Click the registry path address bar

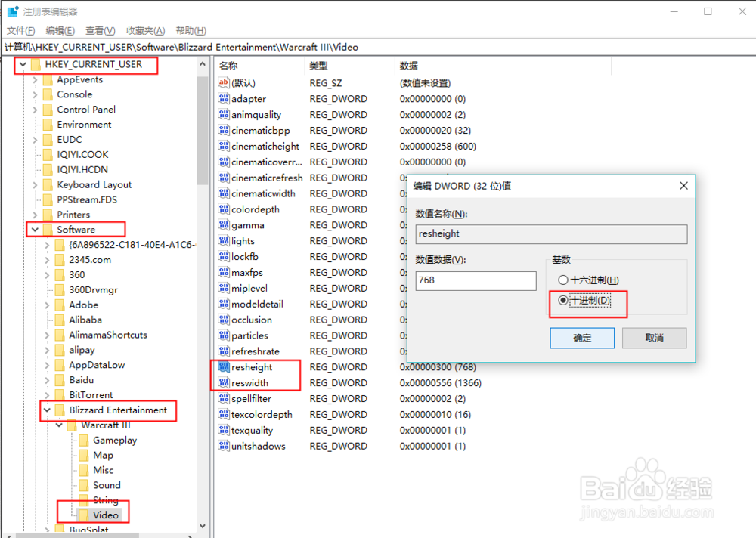378,48
